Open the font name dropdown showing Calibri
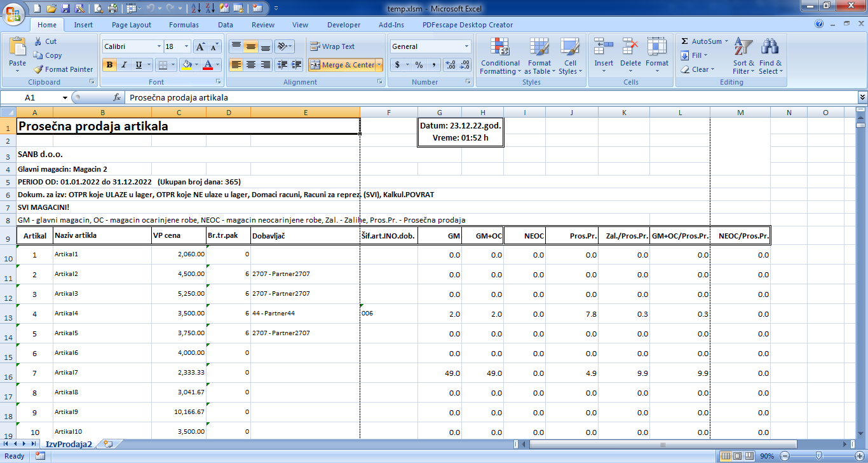The height and width of the screenshot is (463, 868). click(159, 46)
